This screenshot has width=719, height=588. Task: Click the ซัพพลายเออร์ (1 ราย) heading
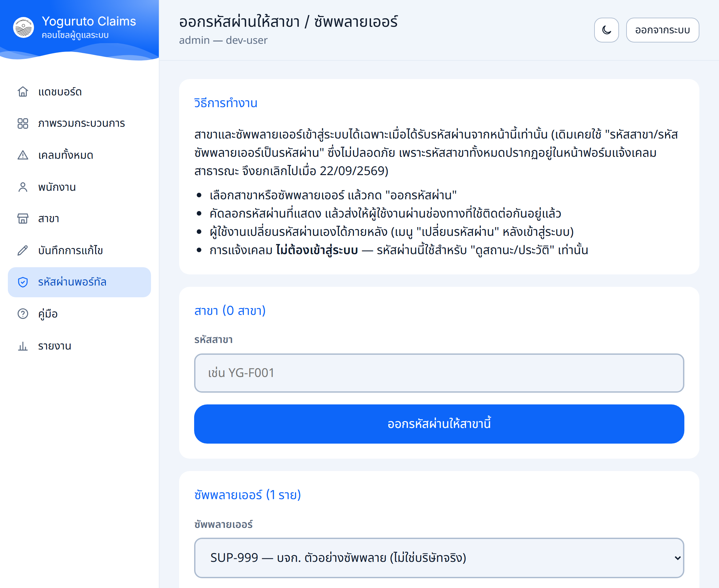coord(248,495)
